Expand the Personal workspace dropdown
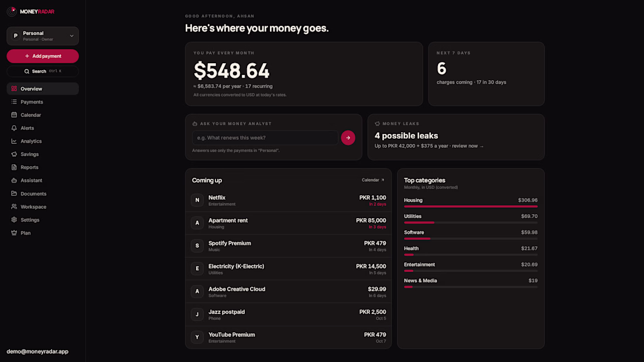 [43, 36]
